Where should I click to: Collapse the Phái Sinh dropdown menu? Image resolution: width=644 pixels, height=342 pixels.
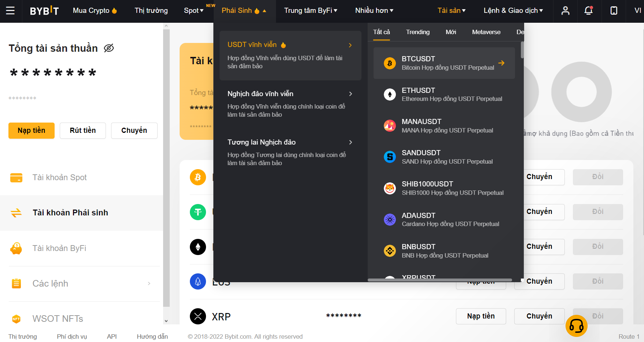(244, 11)
